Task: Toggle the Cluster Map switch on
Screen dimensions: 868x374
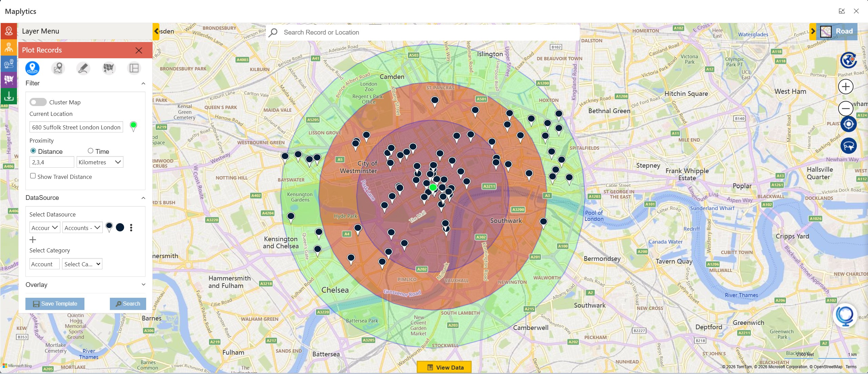Action: pyautogui.click(x=38, y=102)
